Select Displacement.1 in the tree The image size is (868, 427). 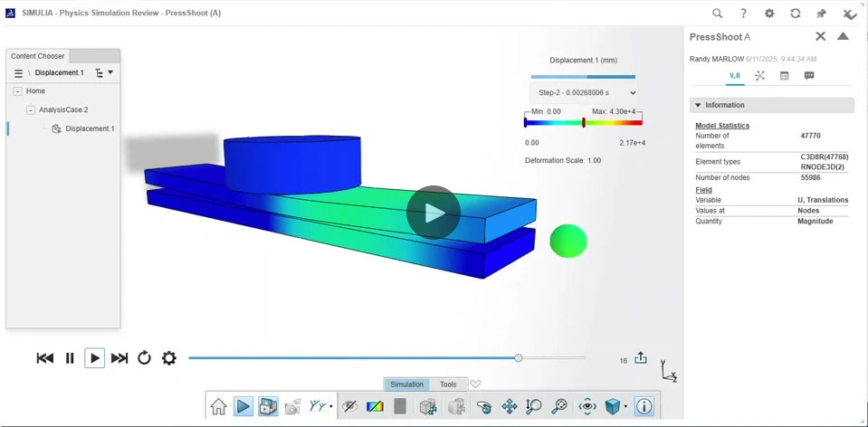90,128
